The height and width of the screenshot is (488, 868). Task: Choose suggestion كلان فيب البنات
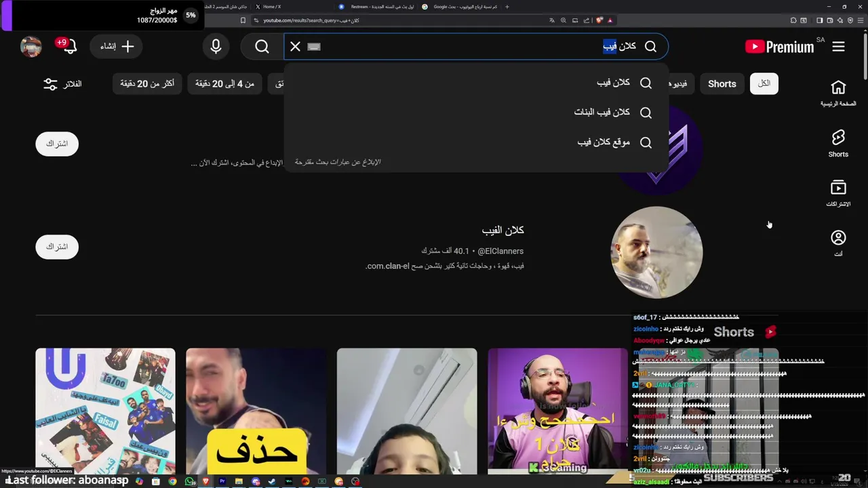point(476,113)
